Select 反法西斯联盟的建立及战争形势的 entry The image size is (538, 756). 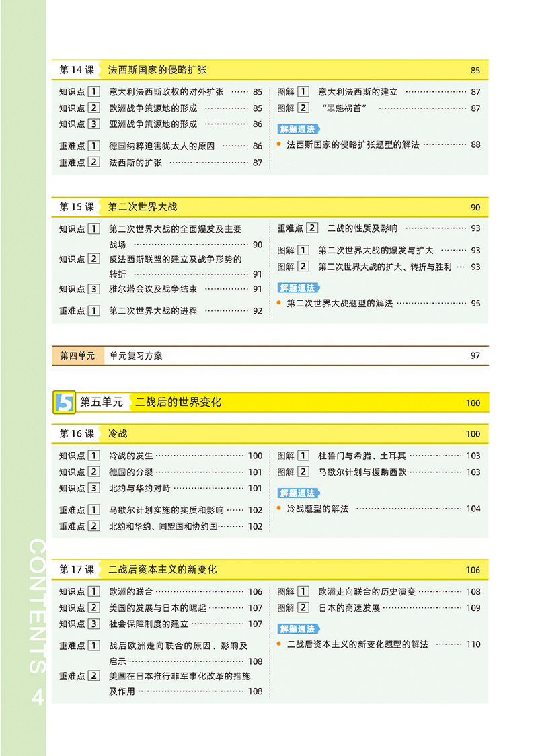[x=175, y=259]
